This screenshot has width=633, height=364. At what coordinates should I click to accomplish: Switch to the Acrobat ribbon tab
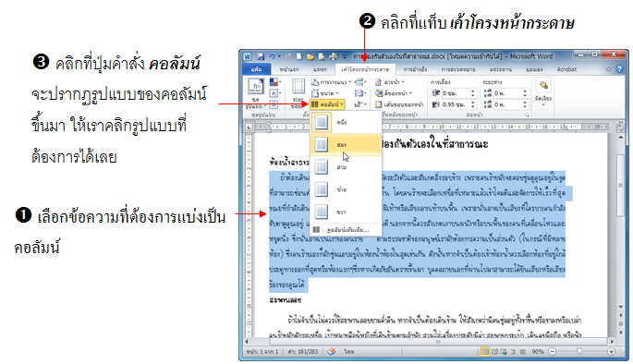566,69
